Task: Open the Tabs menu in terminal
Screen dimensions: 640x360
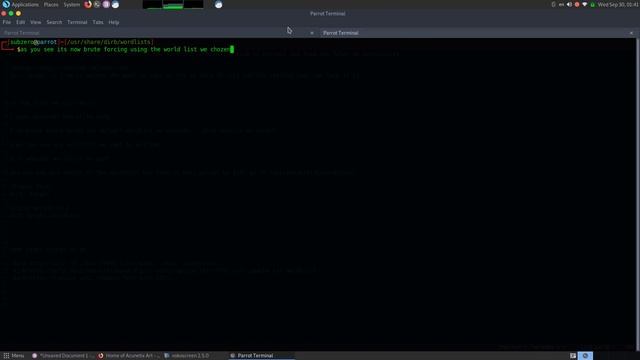Action: point(98,22)
